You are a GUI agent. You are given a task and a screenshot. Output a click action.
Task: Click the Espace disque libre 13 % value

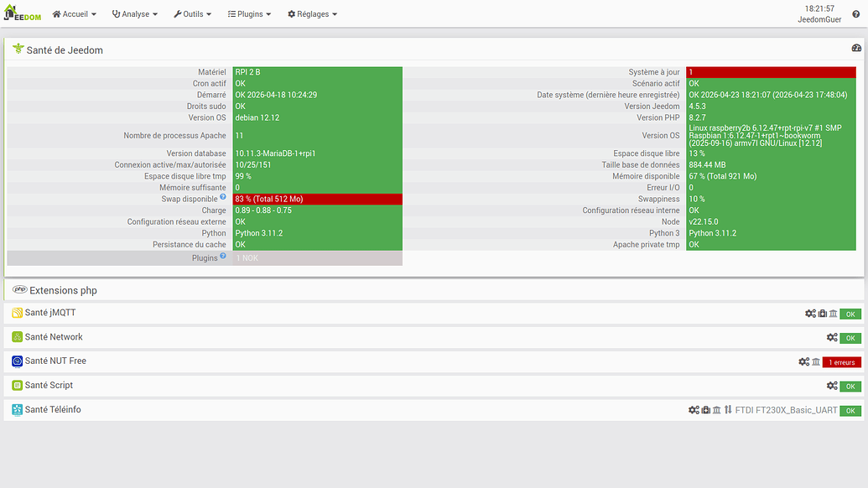click(x=771, y=153)
